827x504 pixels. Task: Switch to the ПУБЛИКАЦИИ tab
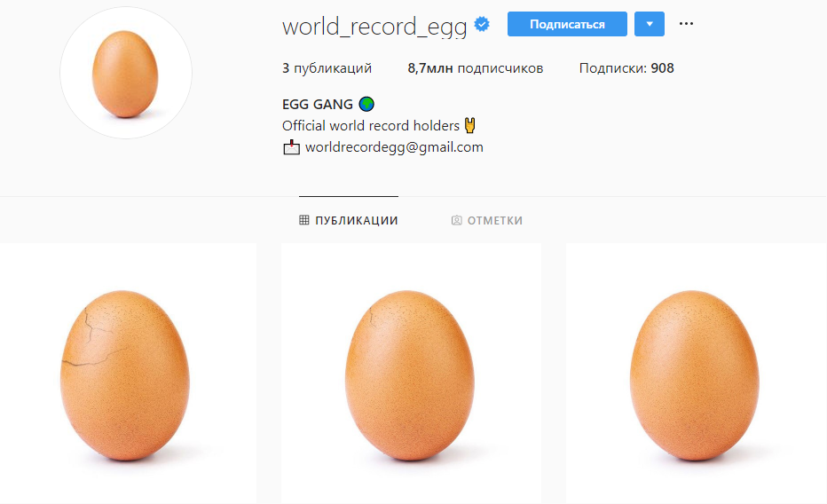349,220
